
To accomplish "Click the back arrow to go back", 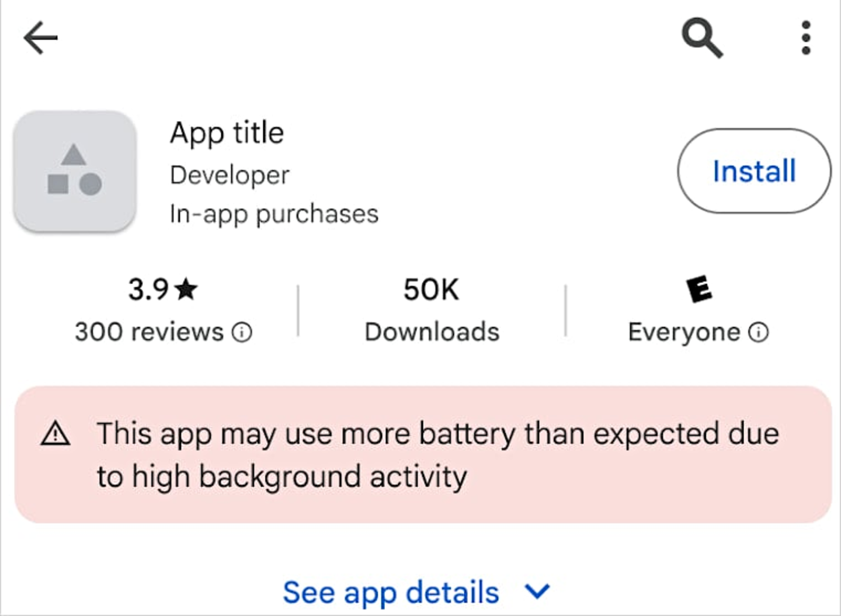I will [40, 37].
